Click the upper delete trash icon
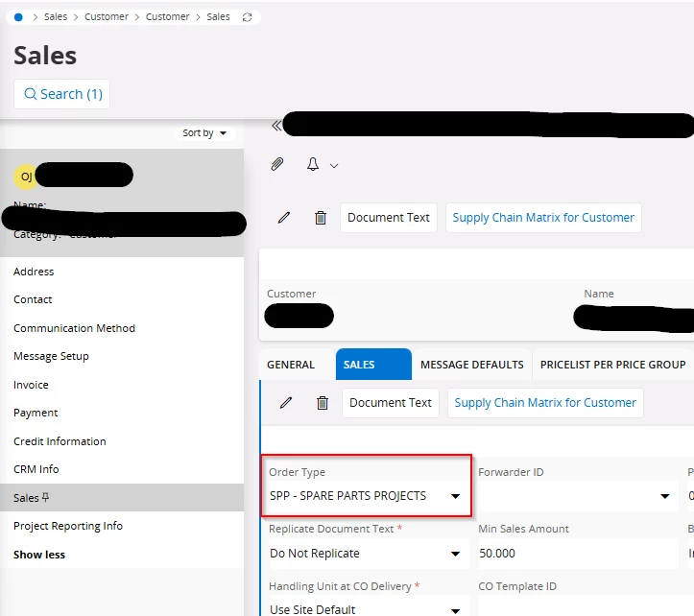This screenshot has width=694, height=616. [x=321, y=218]
